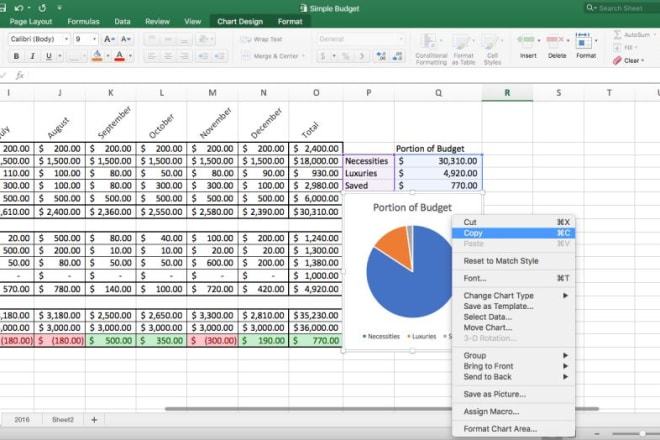Switch to the Chart Design tab
Image resolution: width=660 pixels, height=440 pixels.
[240, 21]
